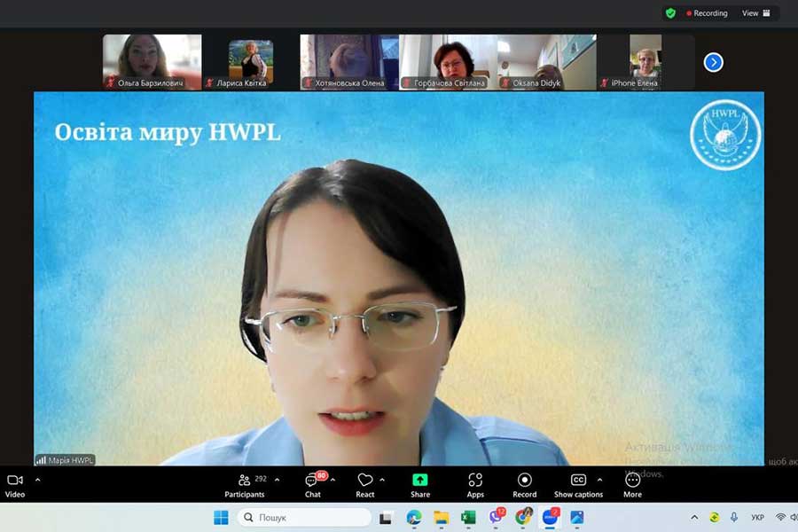798x532 pixels.
Task: Open the Participants panel
Action: 245,486
